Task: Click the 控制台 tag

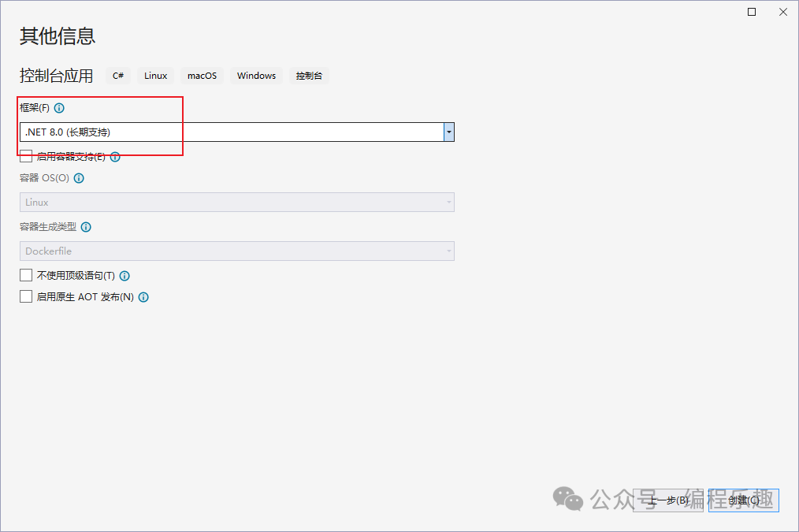Action: click(x=310, y=76)
